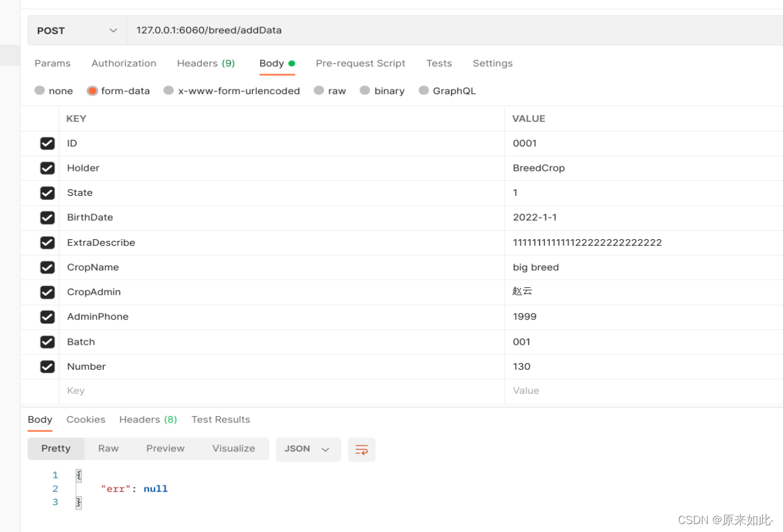The image size is (783, 532).
Task: Switch to the Tests tab
Action: (439, 63)
